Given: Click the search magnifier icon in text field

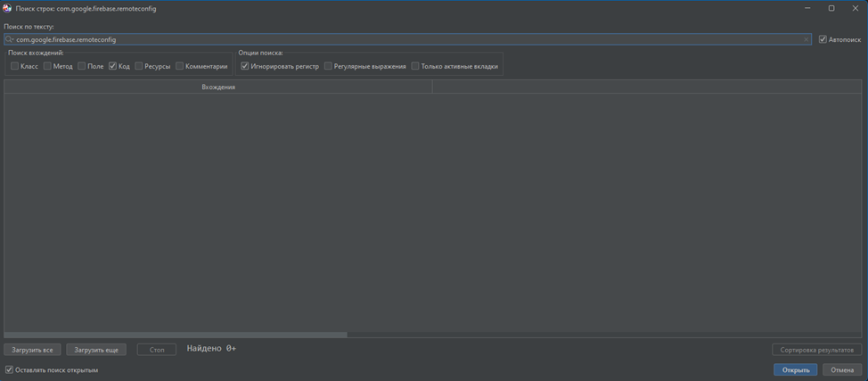Looking at the screenshot, I should tap(10, 39).
